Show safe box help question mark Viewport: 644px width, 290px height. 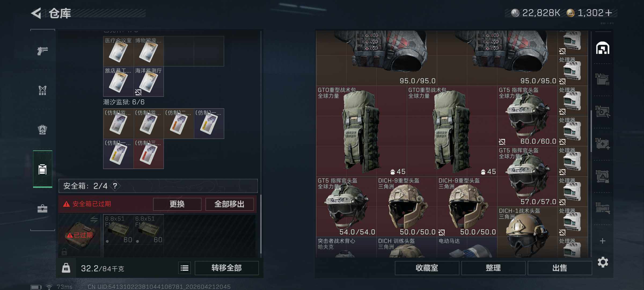115,186
